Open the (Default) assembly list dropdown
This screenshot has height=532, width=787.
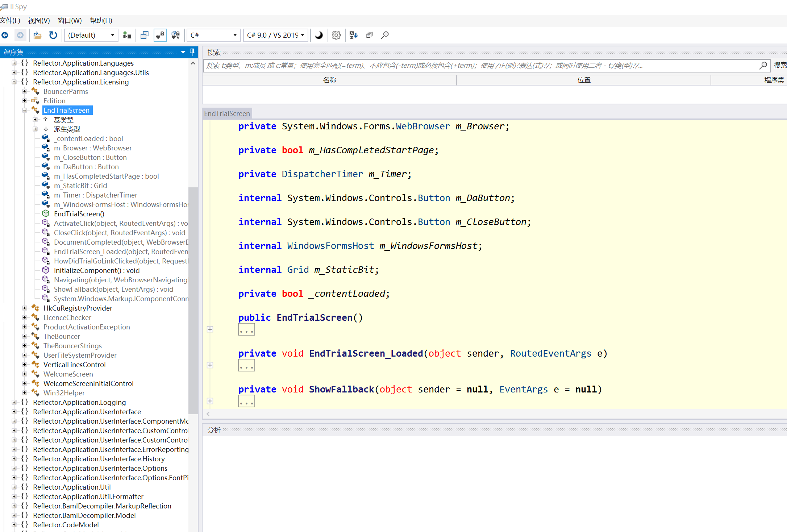click(x=91, y=35)
